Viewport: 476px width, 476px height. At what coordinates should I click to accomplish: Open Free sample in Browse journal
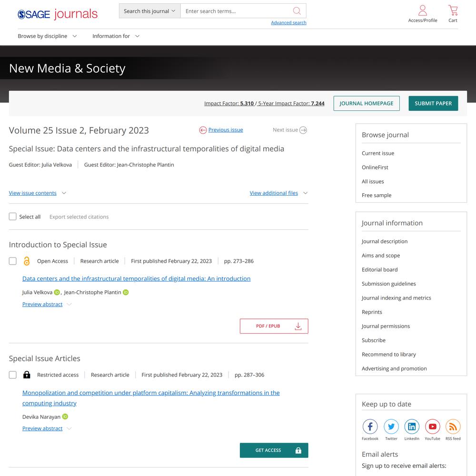(377, 195)
